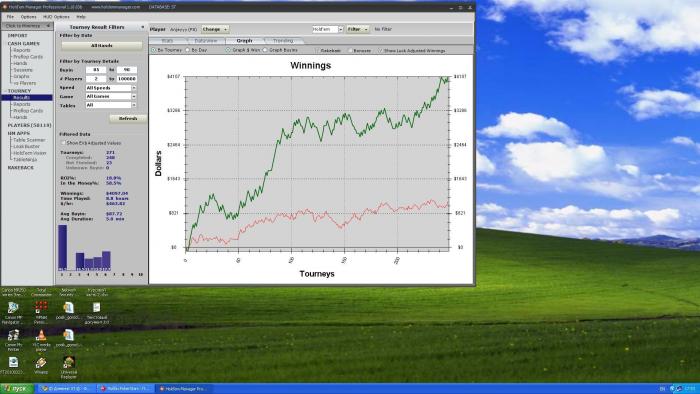Open RAKEBACK in the navigation tree
Screen dimensions: 700x394
(21, 168)
